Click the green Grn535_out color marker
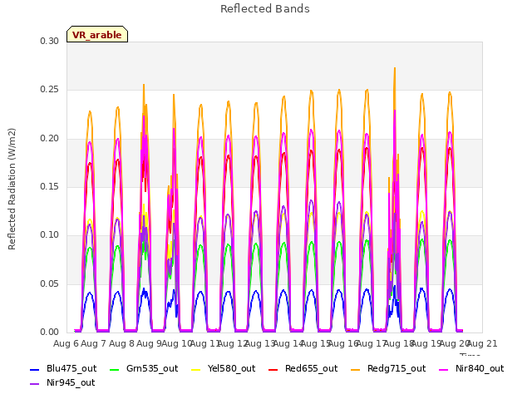 pos(115,369)
